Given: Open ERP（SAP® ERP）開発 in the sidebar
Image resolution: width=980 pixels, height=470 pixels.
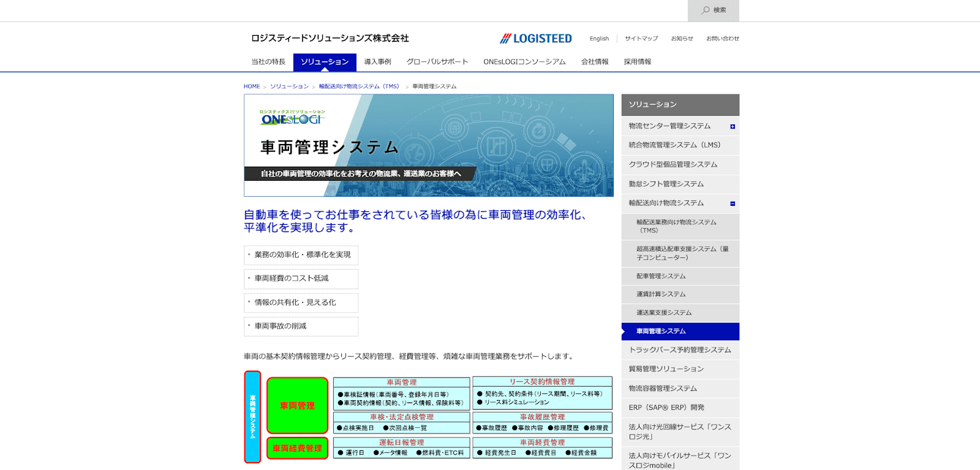Looking at the screenshot, I should click(680, 407).
